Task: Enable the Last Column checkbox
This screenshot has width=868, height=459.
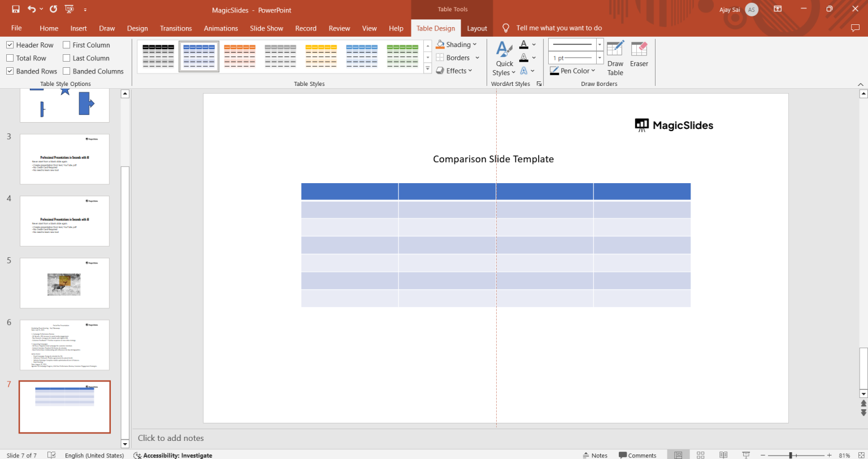Action: [x=67, y=58]
